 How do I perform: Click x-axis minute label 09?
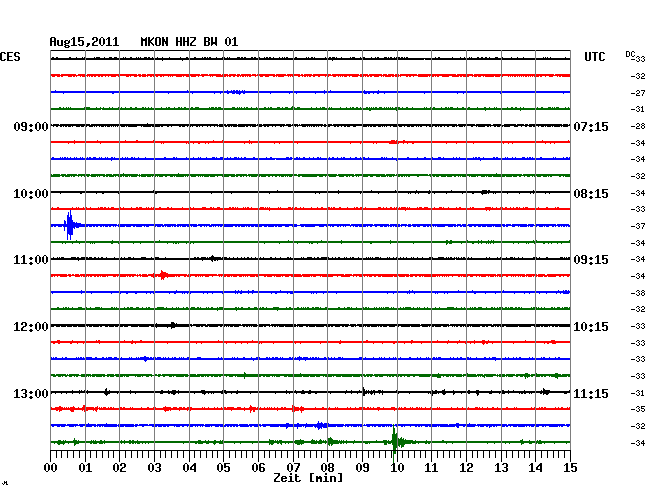coord(362,467)
